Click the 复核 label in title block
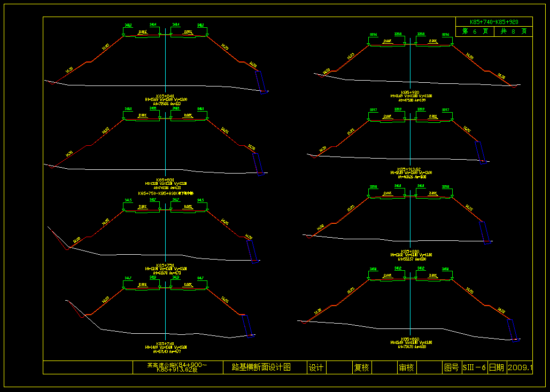Image resolution: width=550 pixels, height=392 pixels. tap(361, 367)
